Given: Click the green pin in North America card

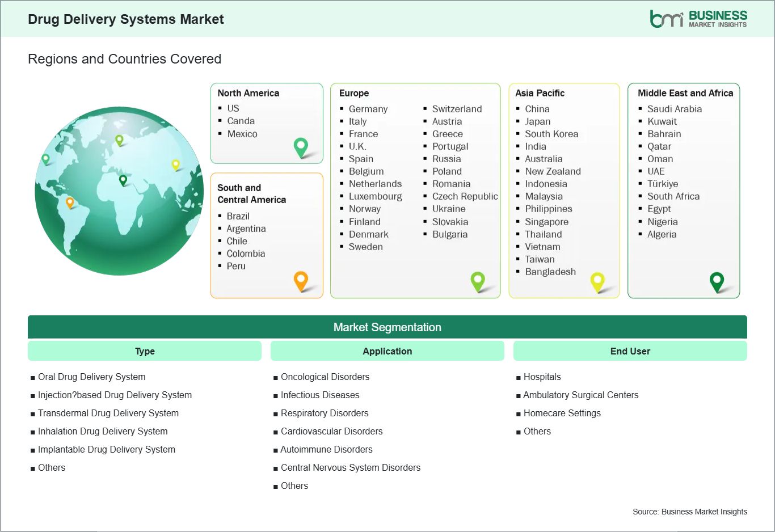Looking at the screenshot, I should point(301,147).
